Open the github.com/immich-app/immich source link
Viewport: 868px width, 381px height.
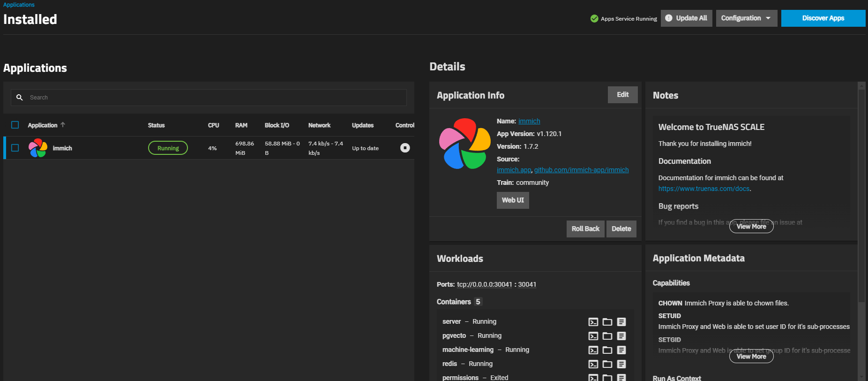coord(581,170)
